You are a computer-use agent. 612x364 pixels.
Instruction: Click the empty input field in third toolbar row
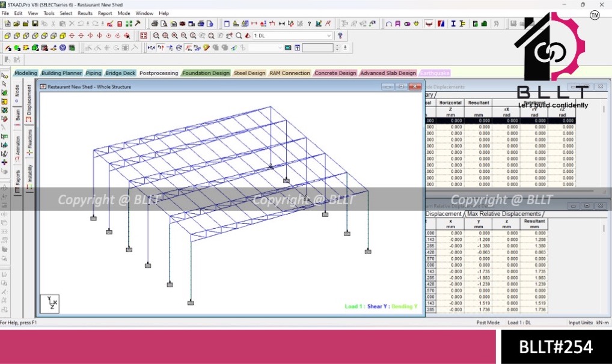click(x=317, y=47)
